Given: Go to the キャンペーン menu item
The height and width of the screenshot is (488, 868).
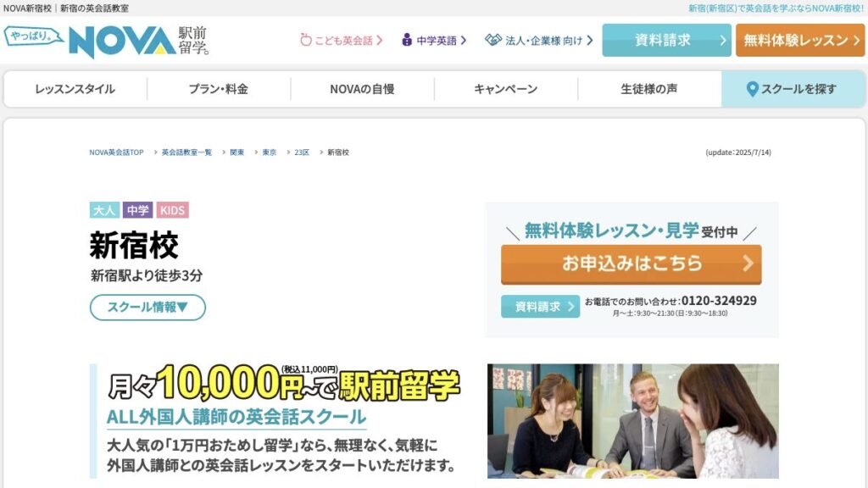Looking at the screenshot, I should 505,89.
